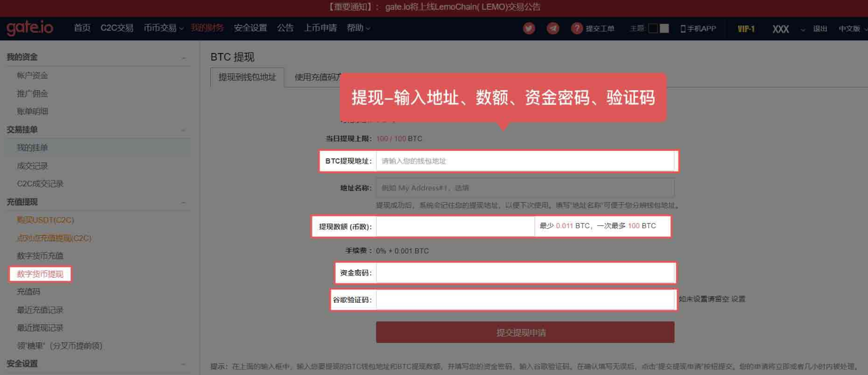
Task: Open 点对点充值提现(C2C) in the sidebar
Action: click(54, 238)
